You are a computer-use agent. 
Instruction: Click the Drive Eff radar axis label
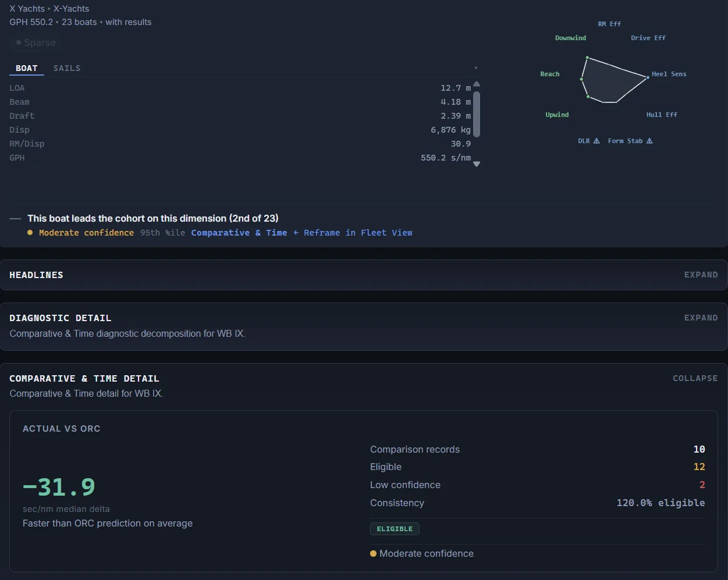(x=648, y=38)
